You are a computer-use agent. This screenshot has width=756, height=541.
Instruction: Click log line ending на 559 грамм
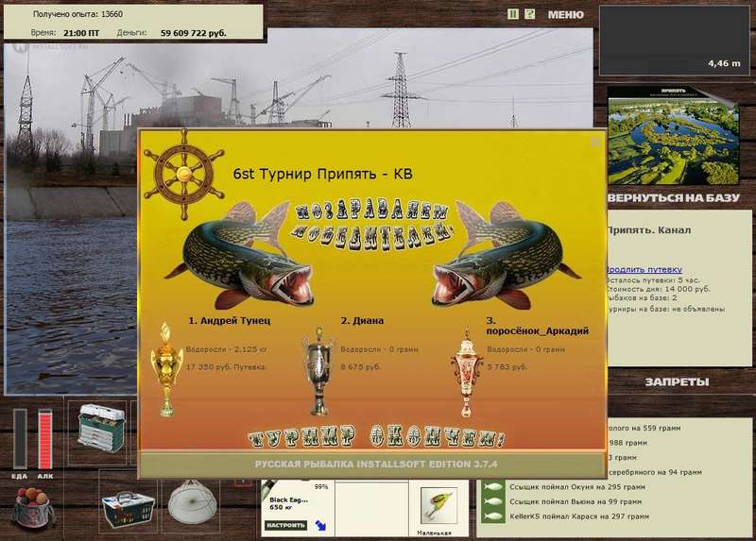[x=644, y=428]
